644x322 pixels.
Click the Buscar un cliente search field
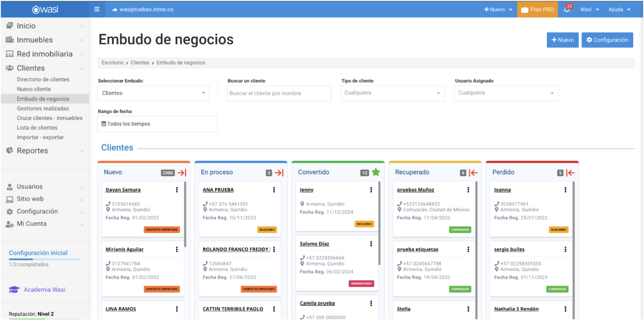coord(279,93)
